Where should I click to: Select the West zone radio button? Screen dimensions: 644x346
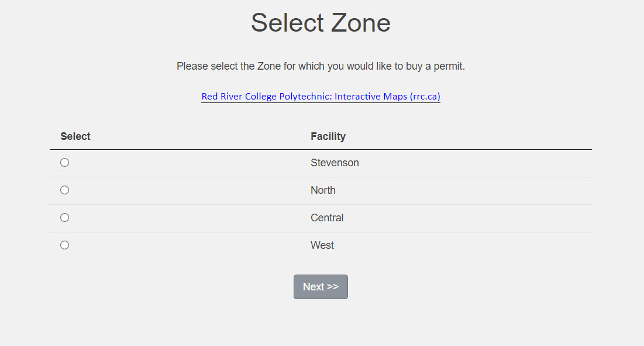[x=65, y=245]
